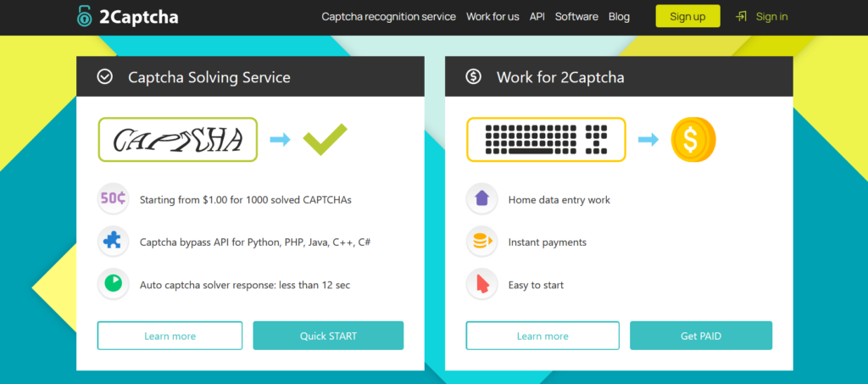The image size is (868, 384).
Task: Click the Get PAID button
Action: [x=701, y=336]
